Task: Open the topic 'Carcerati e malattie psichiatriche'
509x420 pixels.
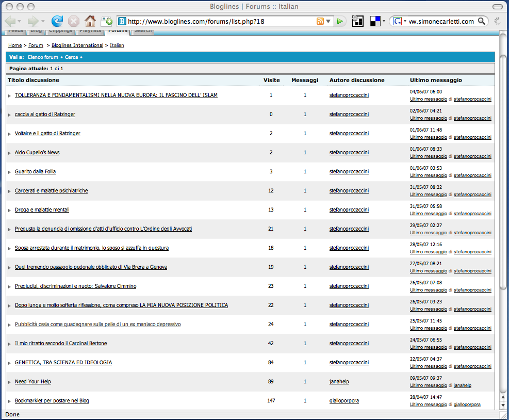Action: pos(51,191)
